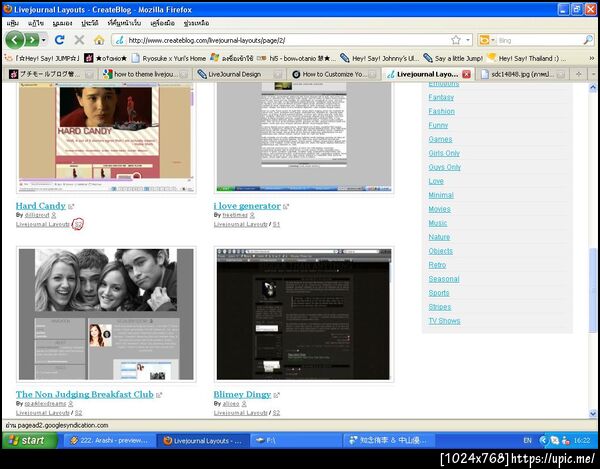Switch to the first Japanese blog tab
600x469 pixels.
point(50,74)
